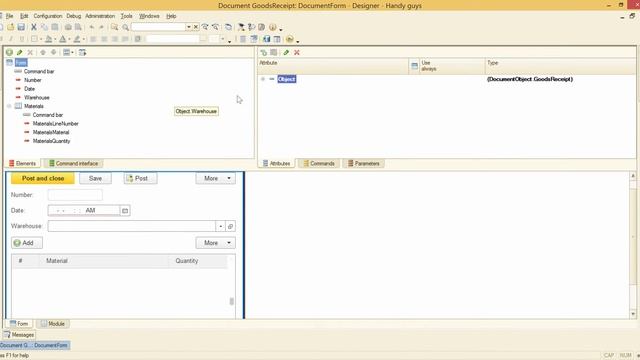The width and height of the screenshot is (640, 360).
Task: Open the Configuration menu
Action: (48, 16)
